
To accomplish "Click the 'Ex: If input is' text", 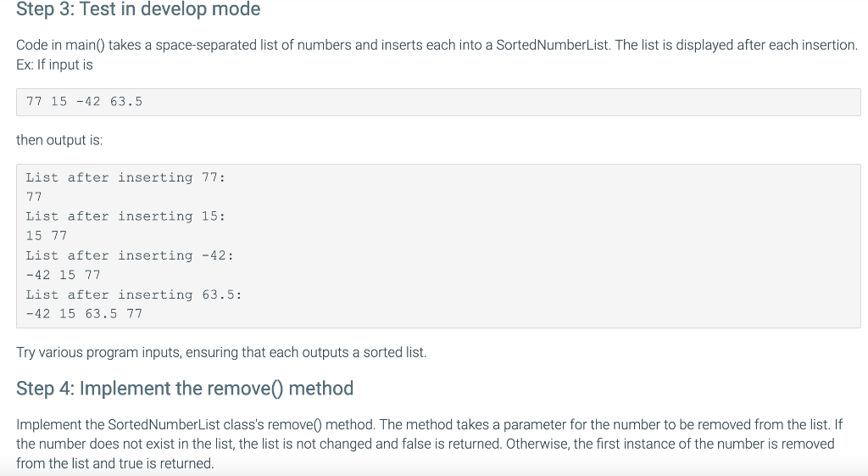I will [x=54, y=64].
